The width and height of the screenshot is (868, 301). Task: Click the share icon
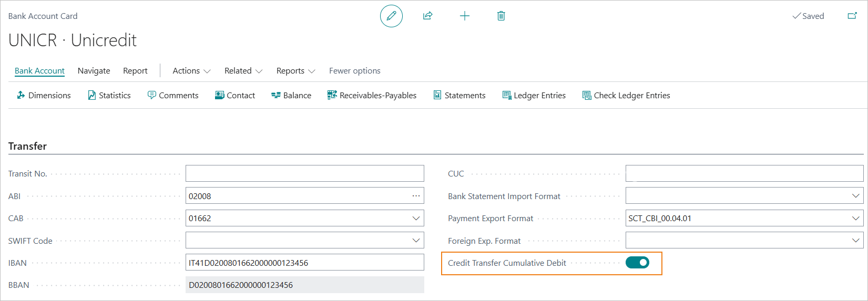[428, 16]
